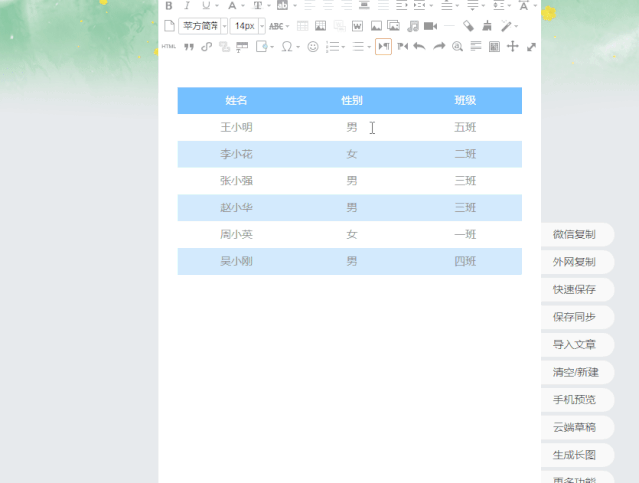Click the insert single image icon
Screen dimensions: 639x483
[x=376, y=26]
